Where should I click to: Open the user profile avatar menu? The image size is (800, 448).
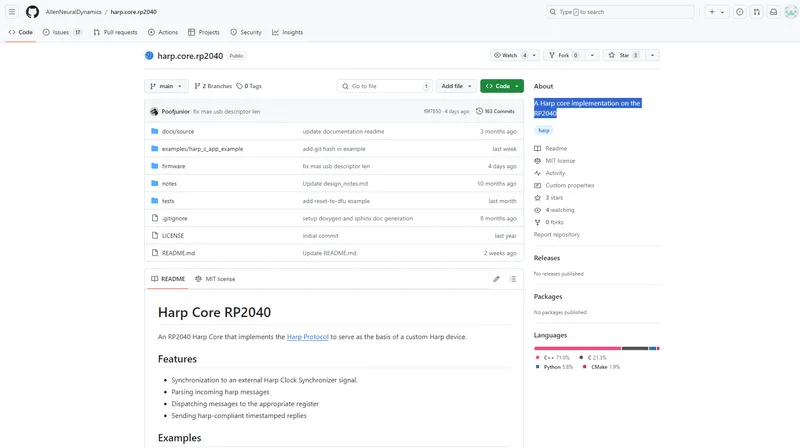click(x=791, y=12)
